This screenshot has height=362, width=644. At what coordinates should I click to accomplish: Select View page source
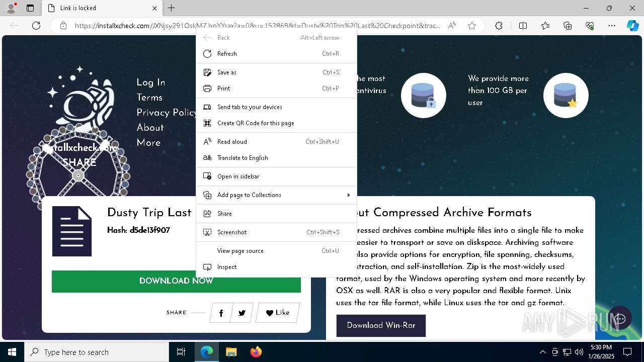276,251
